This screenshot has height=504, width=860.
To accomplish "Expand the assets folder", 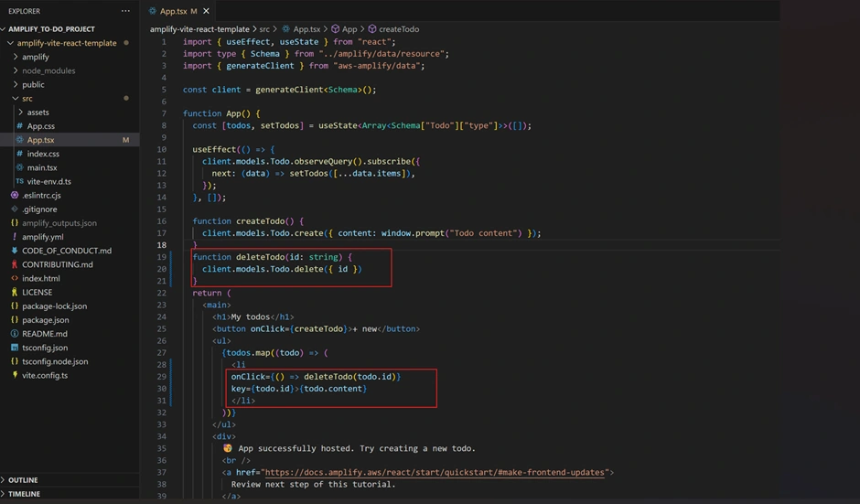I will (x=21, y=112).
